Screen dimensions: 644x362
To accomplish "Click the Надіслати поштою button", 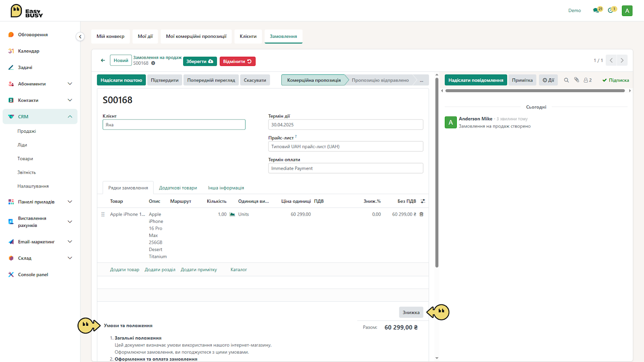I will (x=121, y=80).
